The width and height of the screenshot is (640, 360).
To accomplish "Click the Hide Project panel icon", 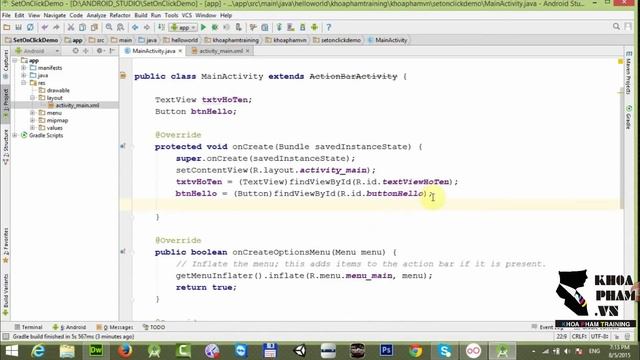I will 112,51.
